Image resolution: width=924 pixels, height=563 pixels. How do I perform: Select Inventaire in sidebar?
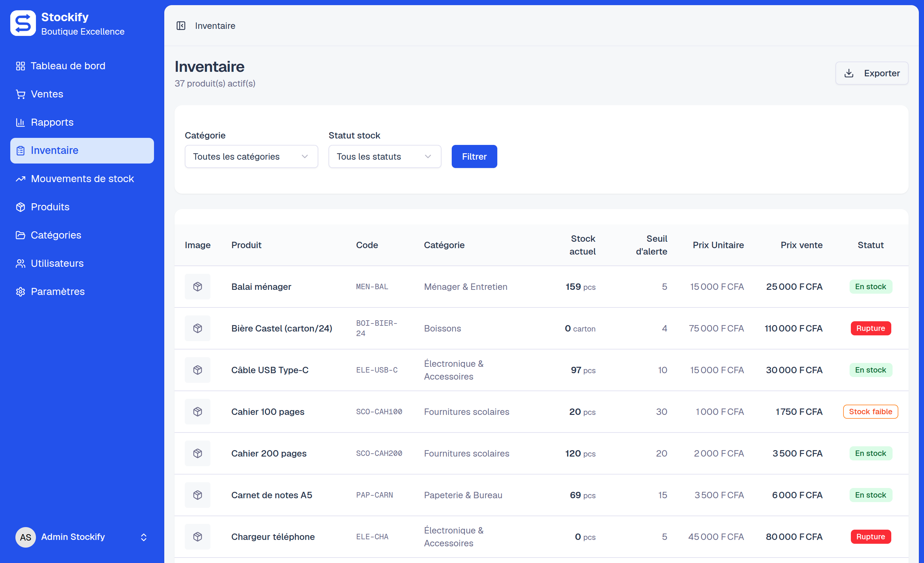tap(82, 151)
